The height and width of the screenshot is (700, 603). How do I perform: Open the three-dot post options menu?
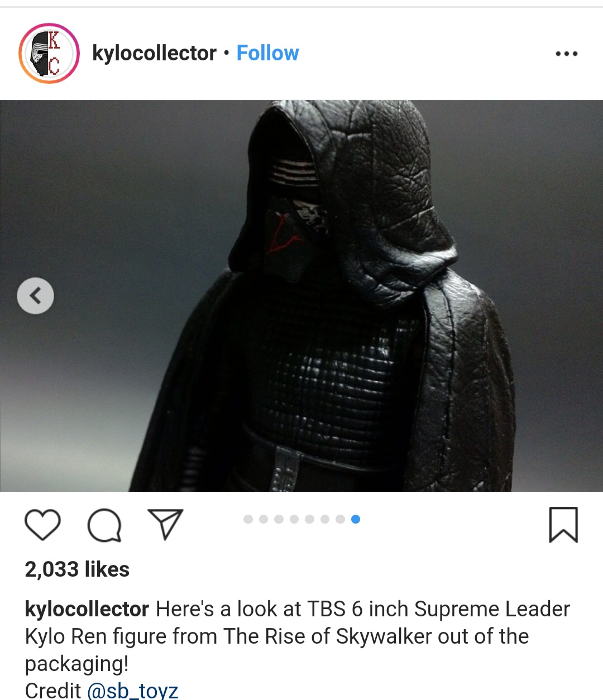(567, 54)
